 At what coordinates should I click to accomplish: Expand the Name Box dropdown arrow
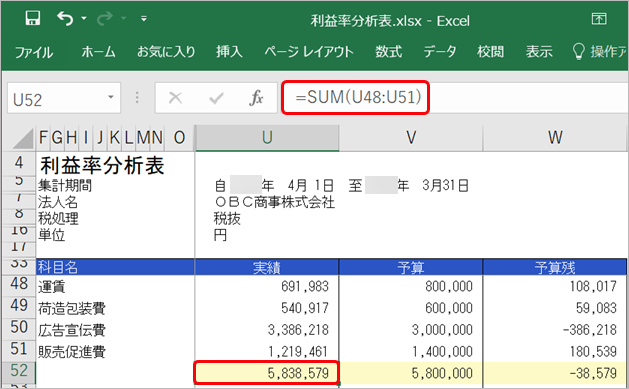(111, 97)
